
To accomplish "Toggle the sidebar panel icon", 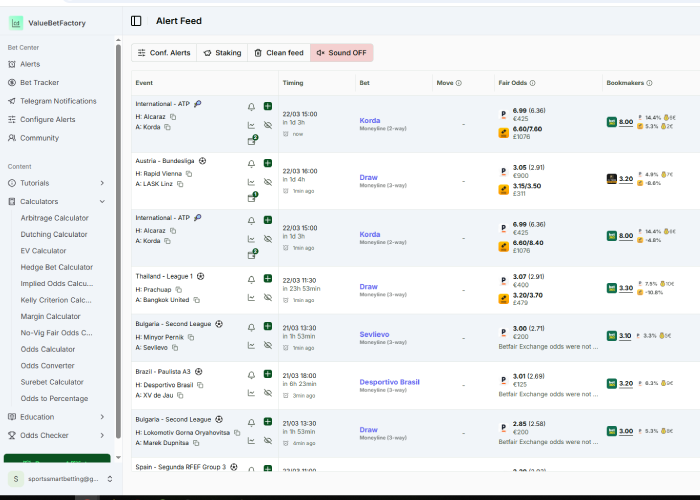I will 136,21.
